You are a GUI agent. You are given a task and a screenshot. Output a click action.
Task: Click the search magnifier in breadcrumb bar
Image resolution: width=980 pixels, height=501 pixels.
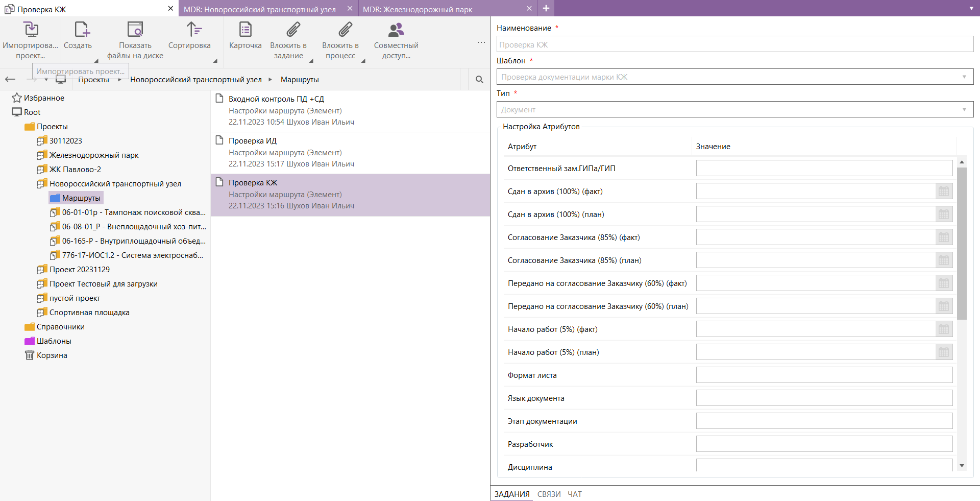[x=479, y=79]
